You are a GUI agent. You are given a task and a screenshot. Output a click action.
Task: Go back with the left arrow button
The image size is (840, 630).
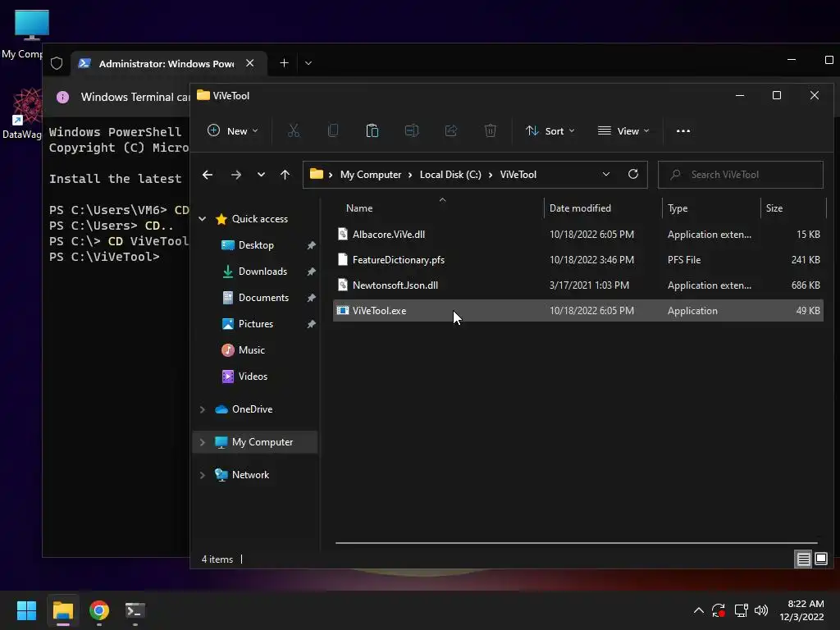pyautogui.click(x=208, y=175)
